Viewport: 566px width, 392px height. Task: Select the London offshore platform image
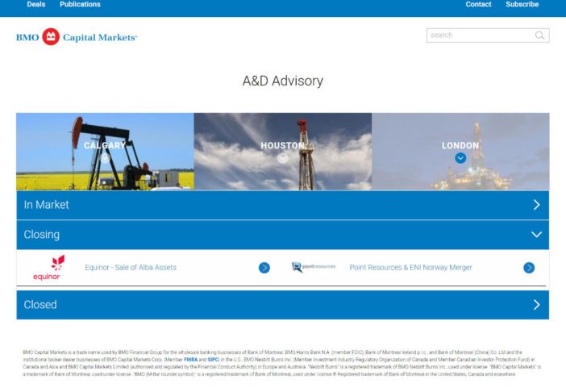pyautogui.click(x=460, y=152)
